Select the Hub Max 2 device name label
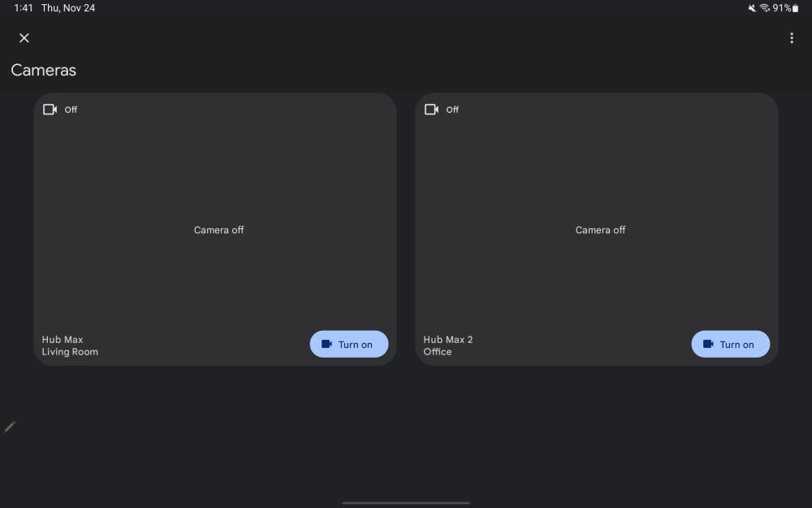Screen dimensions: 812x508 coord(448,340)
